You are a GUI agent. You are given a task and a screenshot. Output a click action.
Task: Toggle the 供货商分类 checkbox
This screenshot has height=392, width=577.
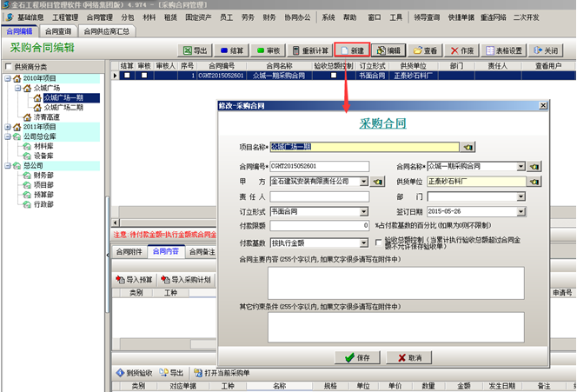click(x=9, y=66)
